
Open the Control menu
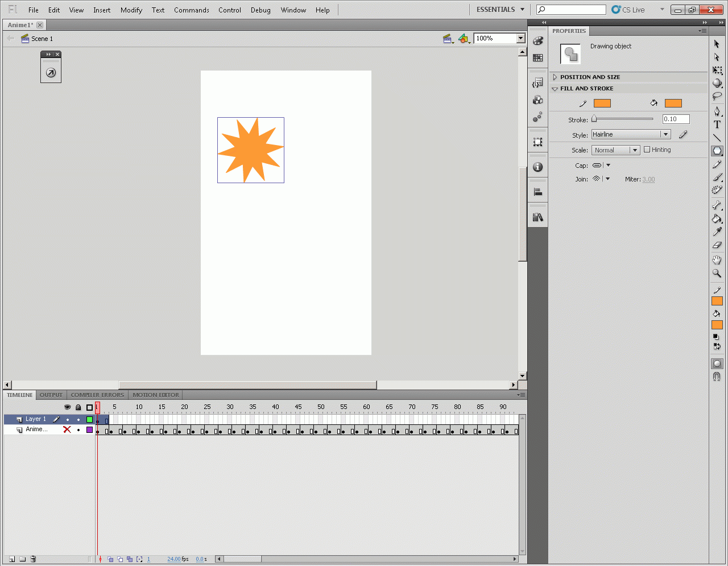coord(230,10)
